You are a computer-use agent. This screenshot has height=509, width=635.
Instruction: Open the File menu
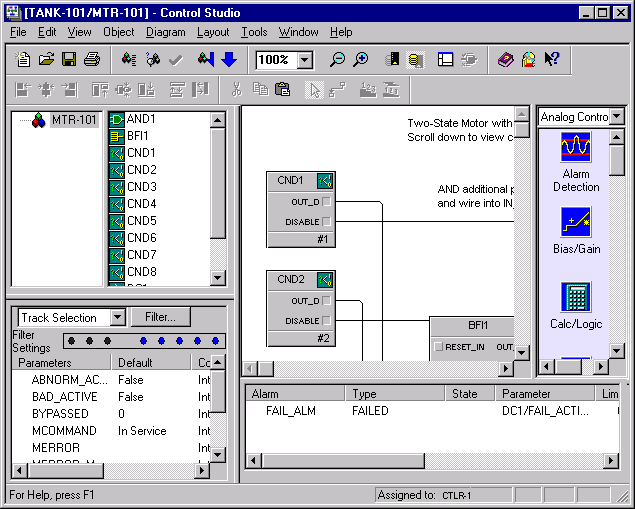pos(18,32)
